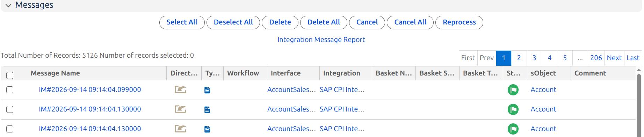
Task: Click green flag status icon in 09:14:04.099000 row
Action: 513,90
